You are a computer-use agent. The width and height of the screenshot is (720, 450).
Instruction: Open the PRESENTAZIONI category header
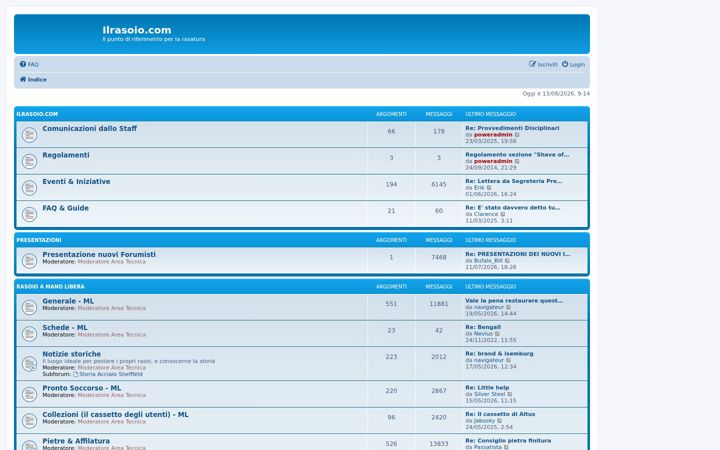point(39,240)
